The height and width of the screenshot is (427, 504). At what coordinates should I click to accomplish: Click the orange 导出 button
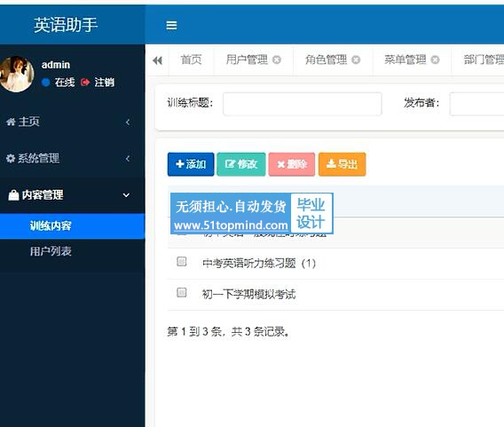pyautogui.click(x=342, y=164)
